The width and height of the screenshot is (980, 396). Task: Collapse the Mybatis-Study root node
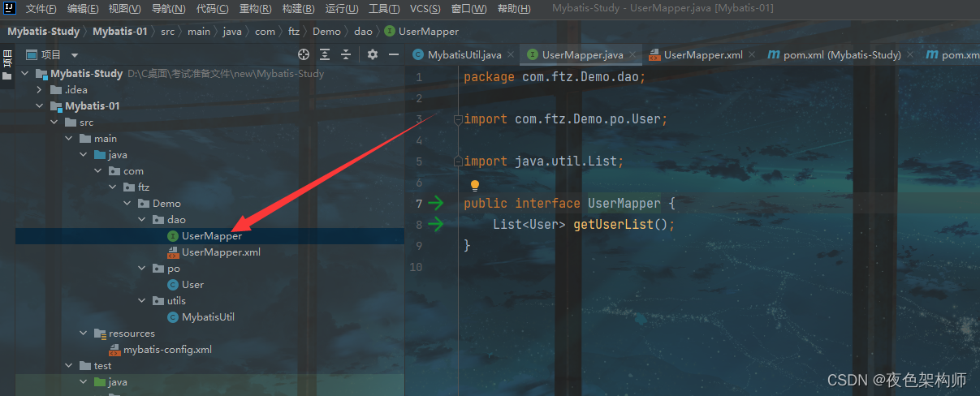[x=24, y=73]
